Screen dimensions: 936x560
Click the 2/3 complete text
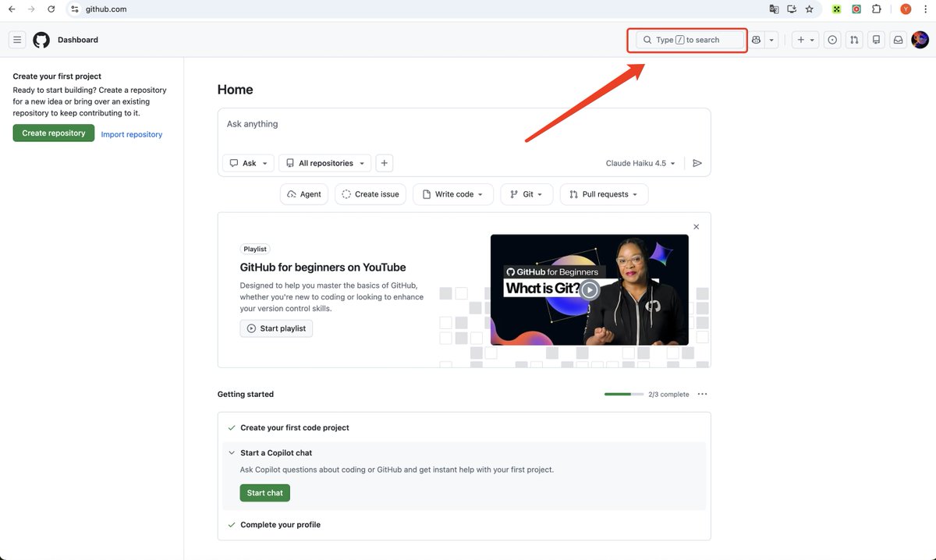[x=668, y=395]
